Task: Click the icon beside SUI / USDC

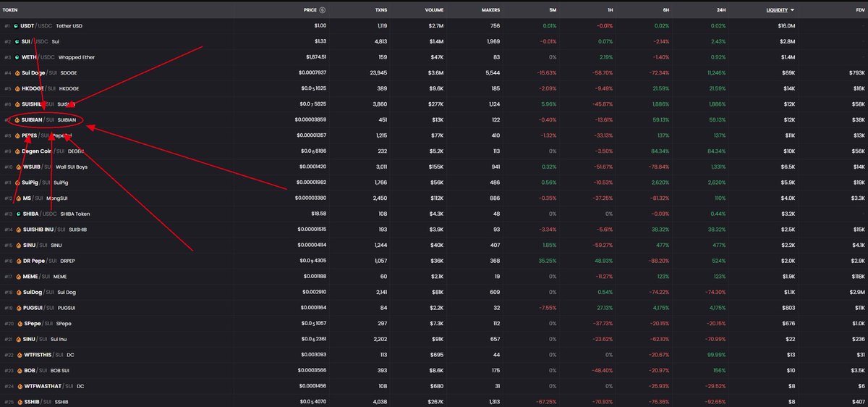Action: tap(17, 41)
